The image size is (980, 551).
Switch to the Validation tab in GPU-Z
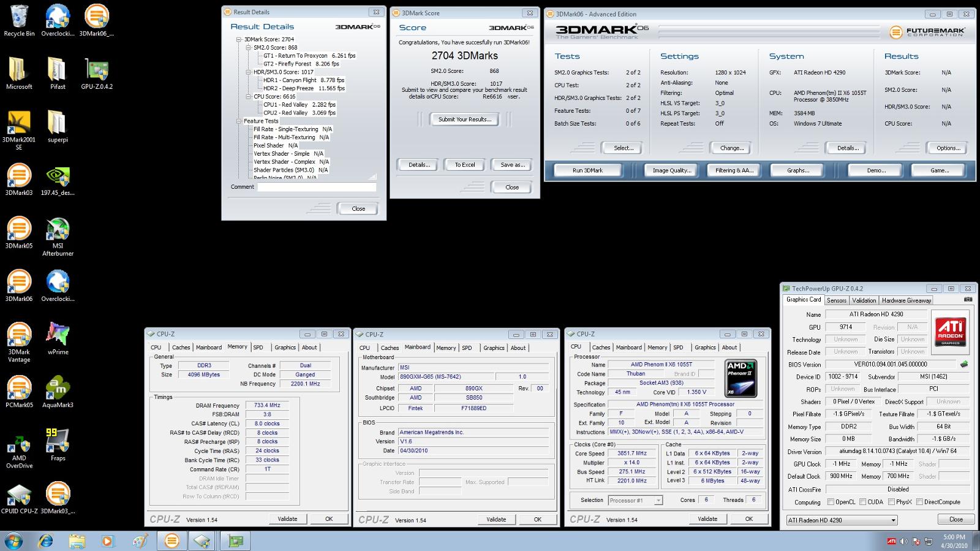(864, 300)
